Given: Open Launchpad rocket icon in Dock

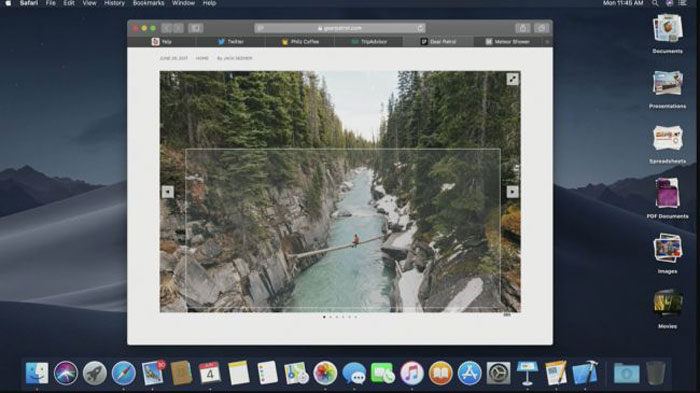Looking at the screenshot, I should coord(95,373).
